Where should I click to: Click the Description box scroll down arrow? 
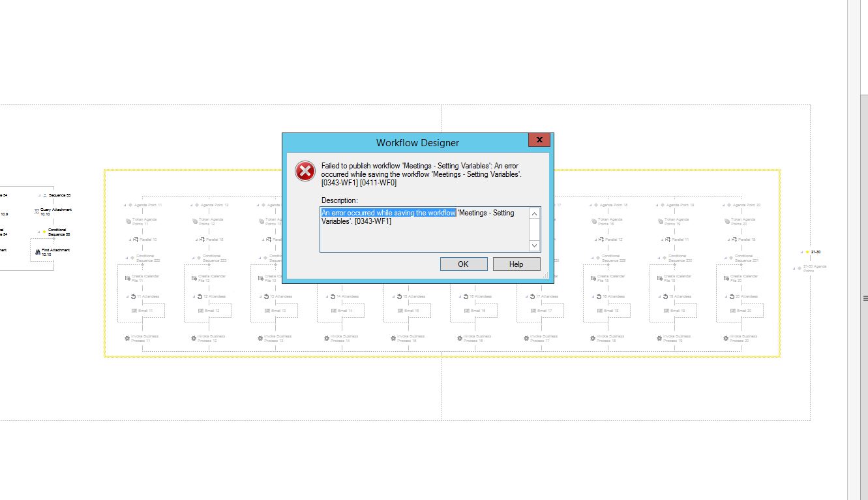click(x=534, y=245)
